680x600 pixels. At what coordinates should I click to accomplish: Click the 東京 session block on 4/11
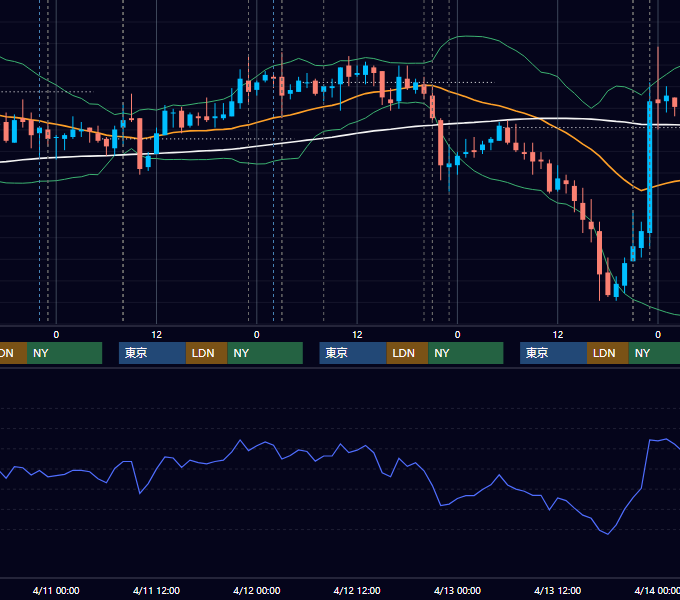(x=152, y=353)
